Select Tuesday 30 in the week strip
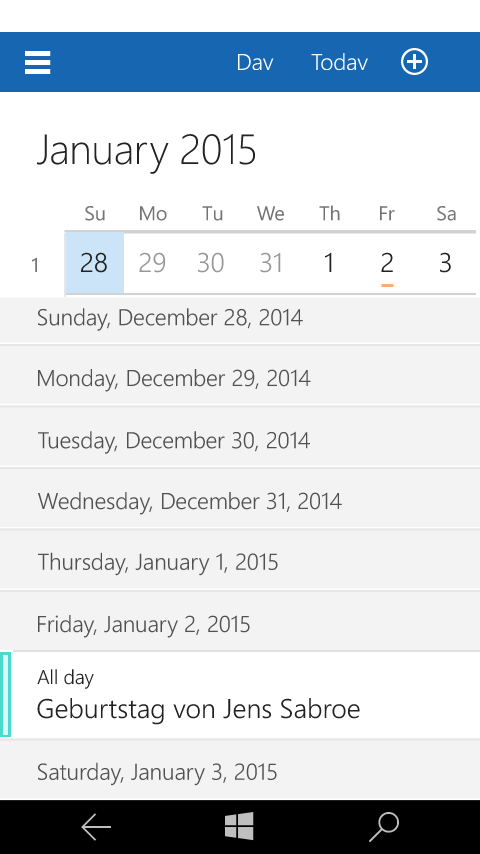480x854 pixels. pyautogui.click(x=211, y=263)
